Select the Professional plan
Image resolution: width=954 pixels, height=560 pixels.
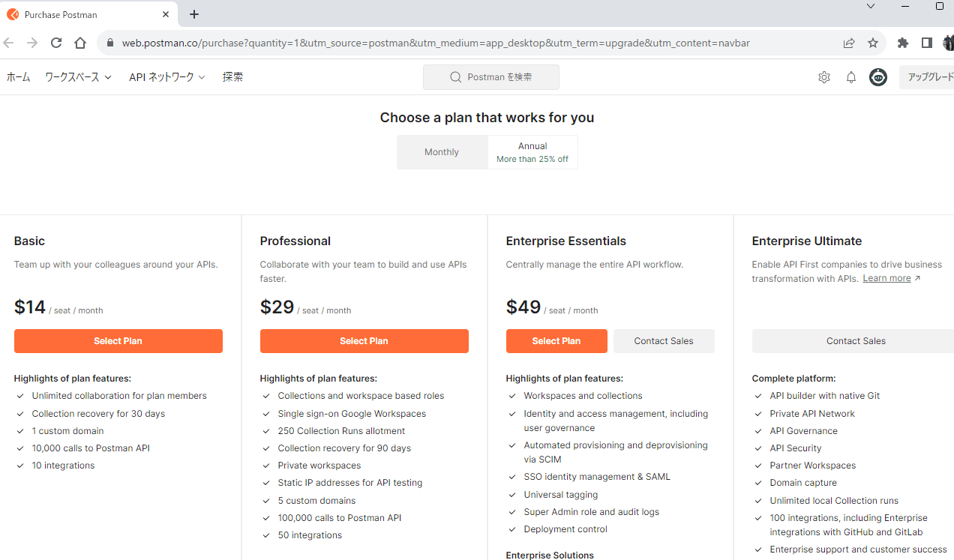click(364, 341)
